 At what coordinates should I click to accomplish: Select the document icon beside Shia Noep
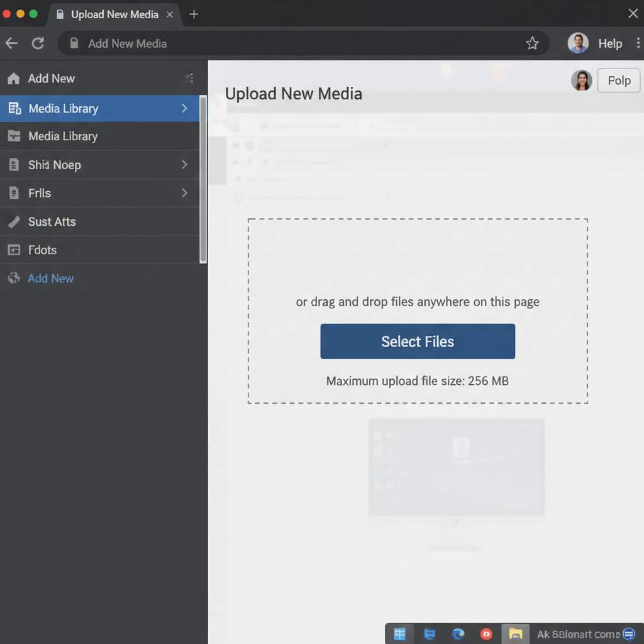coord(13,165)
